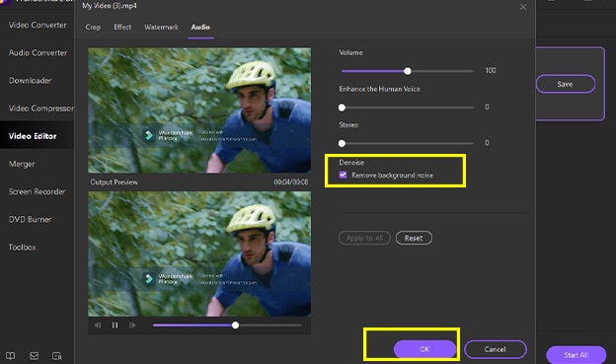616x364 pixels.
Task: Click Start All in the main window
Action: click(x=576, y=355)
